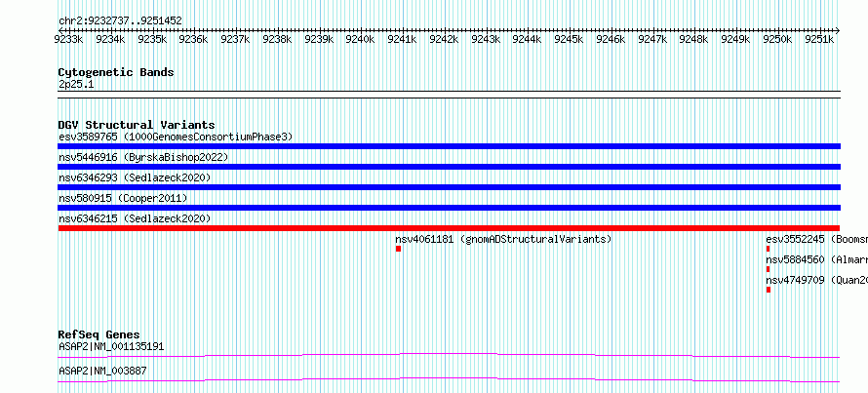Select the esv3552245 red variant marker
Image resolution: width=868 pixels, height=393 pixels.
tap(768, 249)
